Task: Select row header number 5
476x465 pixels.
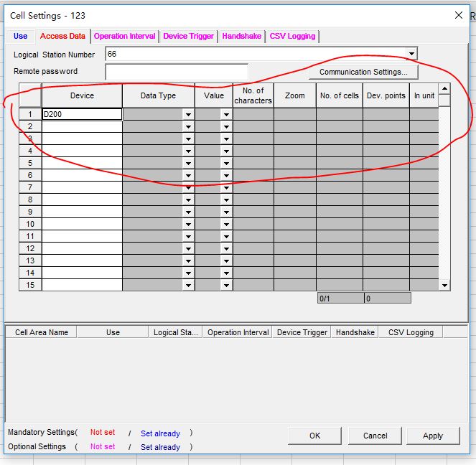Action: point(30,163)
